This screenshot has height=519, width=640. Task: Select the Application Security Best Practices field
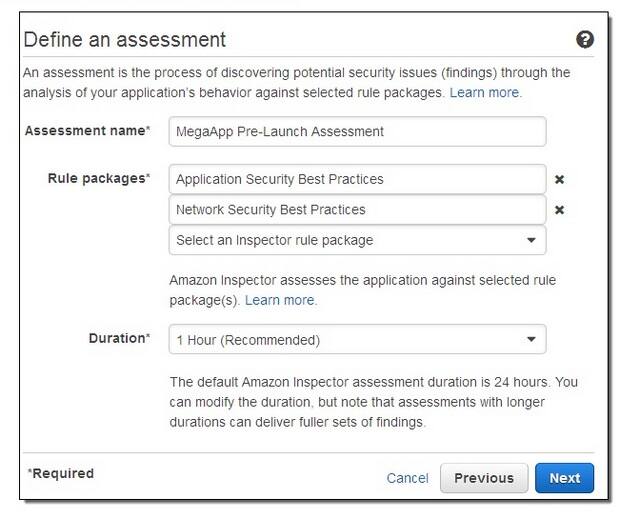[358, 180]
